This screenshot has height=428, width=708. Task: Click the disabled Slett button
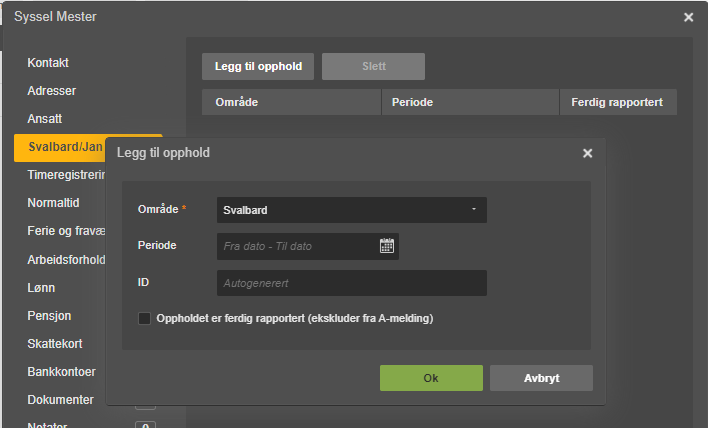coord(373,66)
